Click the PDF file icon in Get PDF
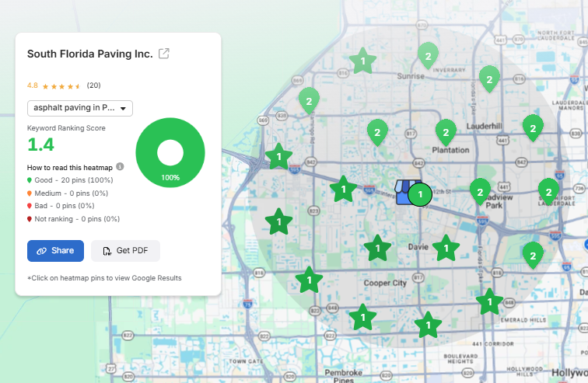Screen dimensions: 588x383 click(x=107, y=251)
